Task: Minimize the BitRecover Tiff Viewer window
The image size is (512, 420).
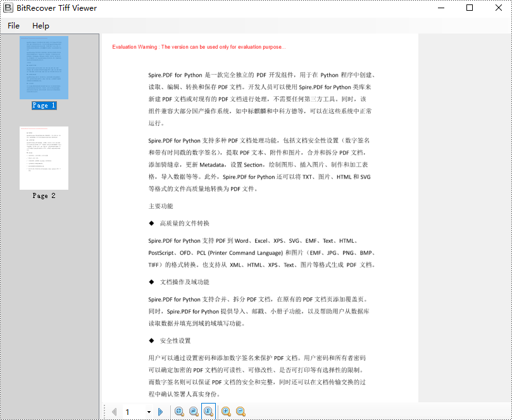Action: pos(441,8)
